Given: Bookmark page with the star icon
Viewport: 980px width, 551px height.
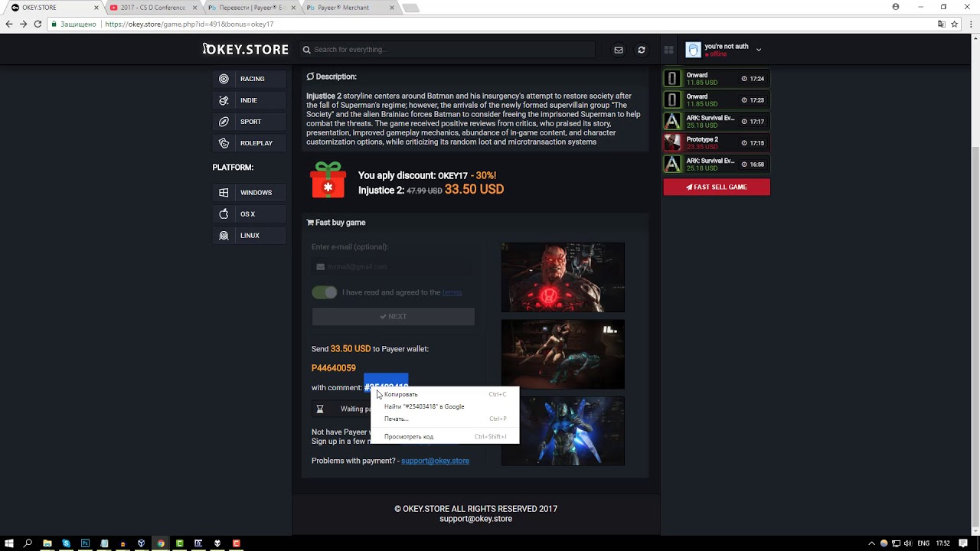Looking at the screenshot, I should click(955, 24).
